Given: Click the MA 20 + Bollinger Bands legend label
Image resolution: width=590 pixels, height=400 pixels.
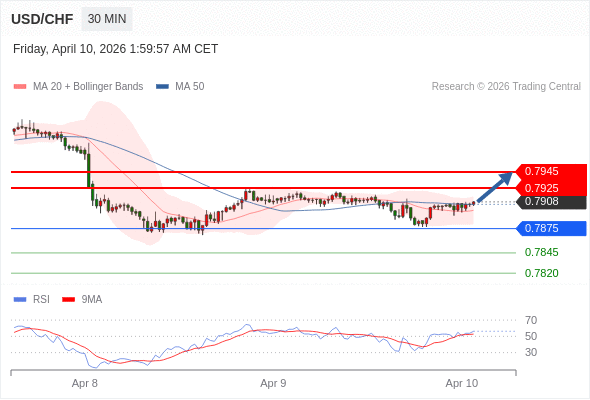Looking at the screenshot, I should click(88, 87).
